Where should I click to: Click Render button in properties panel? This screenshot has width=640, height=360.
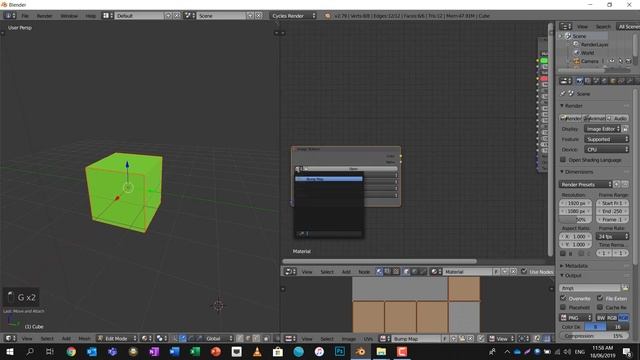(571, 118)
